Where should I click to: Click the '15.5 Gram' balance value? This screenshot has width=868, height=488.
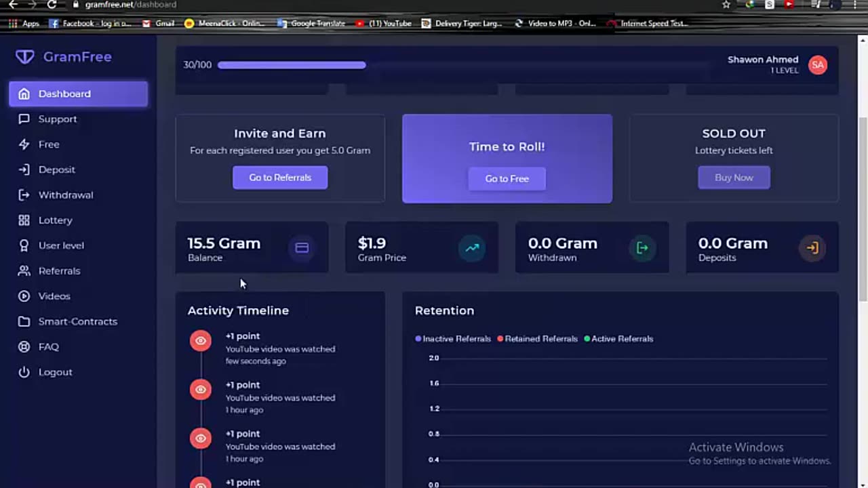click(224, 243)
